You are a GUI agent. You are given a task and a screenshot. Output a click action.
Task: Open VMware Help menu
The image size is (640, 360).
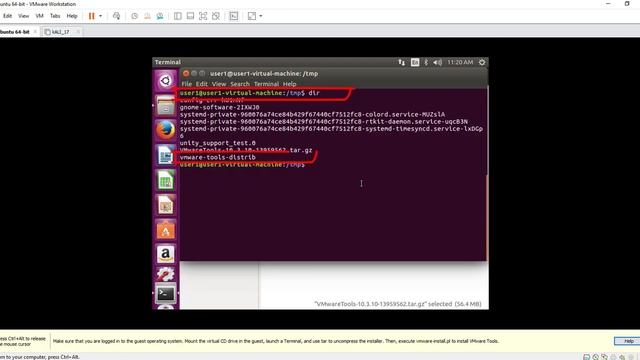point(72,16)
